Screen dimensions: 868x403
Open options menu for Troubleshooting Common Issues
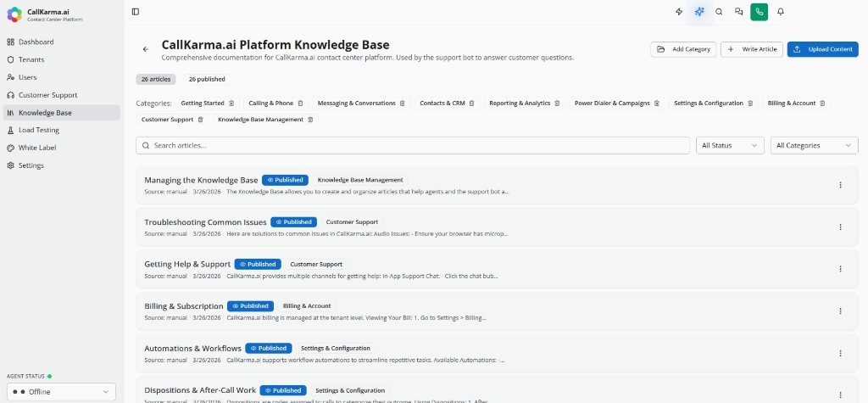click(x=840, y=227)
